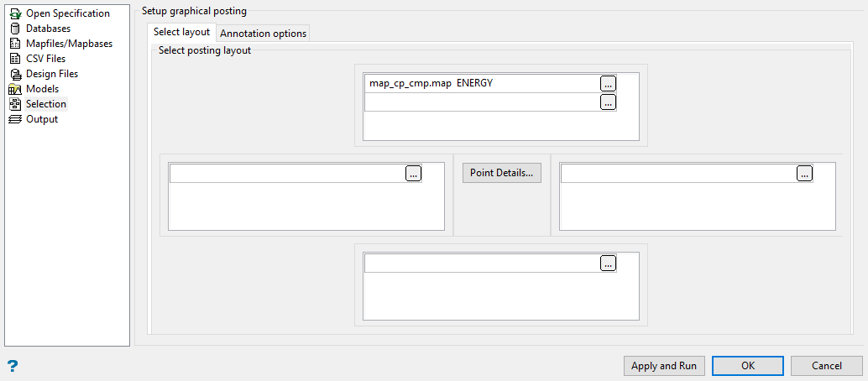
Task: Browse button in right posting box
Action: tap(804, 174)
